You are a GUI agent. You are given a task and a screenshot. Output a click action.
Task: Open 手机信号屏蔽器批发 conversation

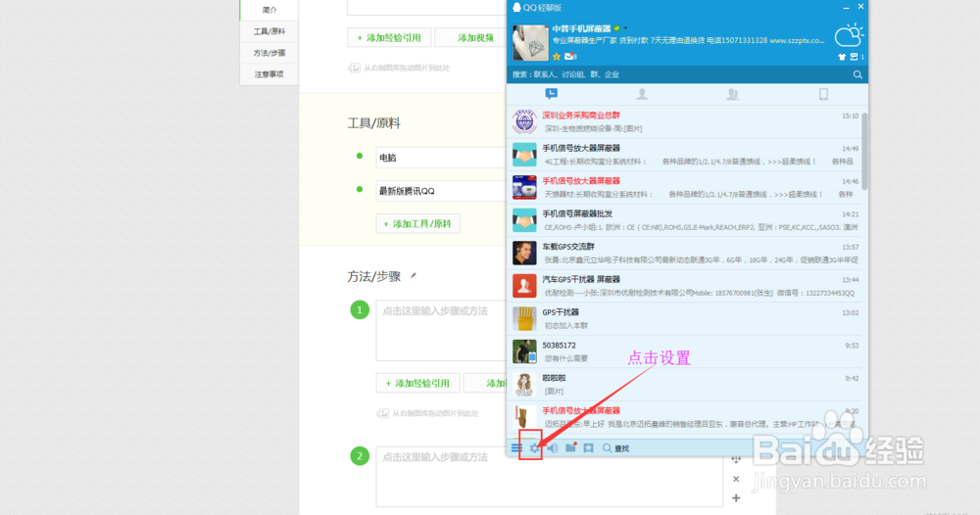click(x=684, y=220)
